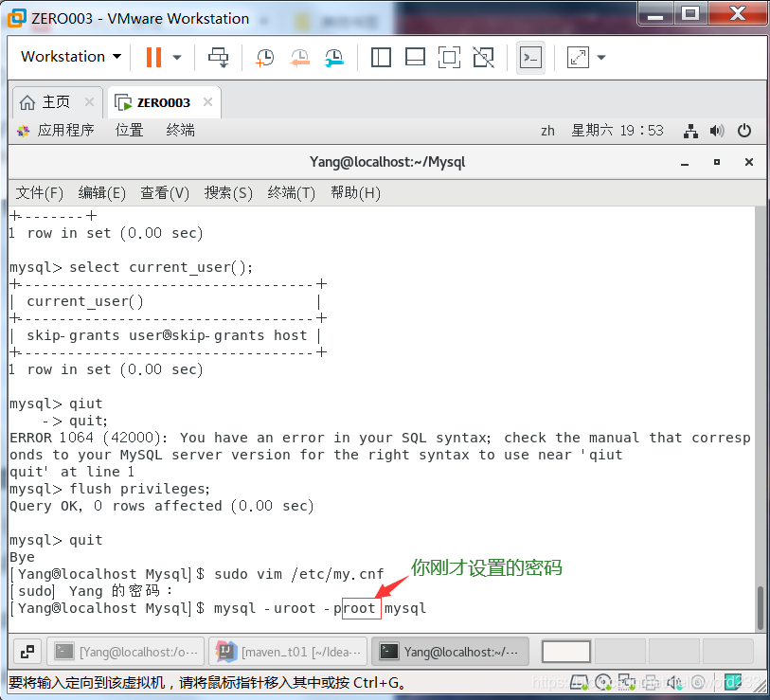
Task: Maximize the Yang@localhost terminal window
Action: [x=717, y=162]
